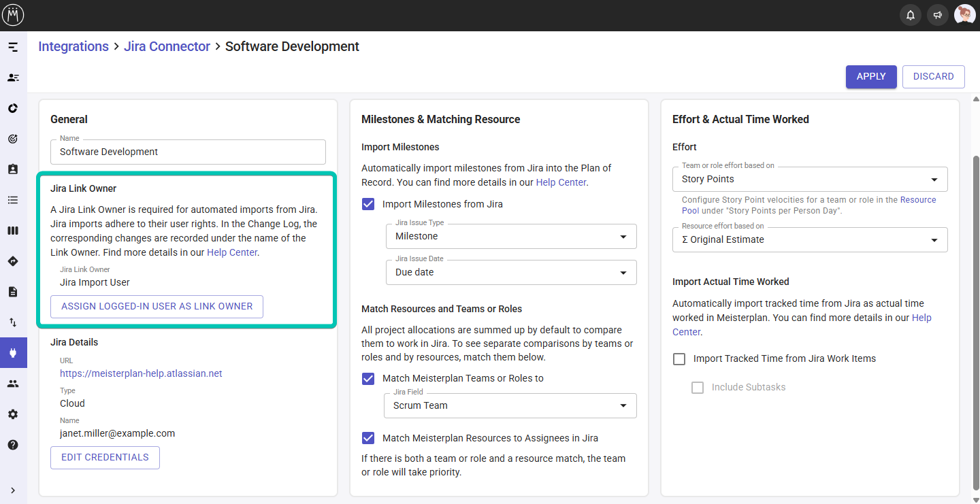Click the Name input field
This screenshot has width=980, height=504.
(188, 152)
